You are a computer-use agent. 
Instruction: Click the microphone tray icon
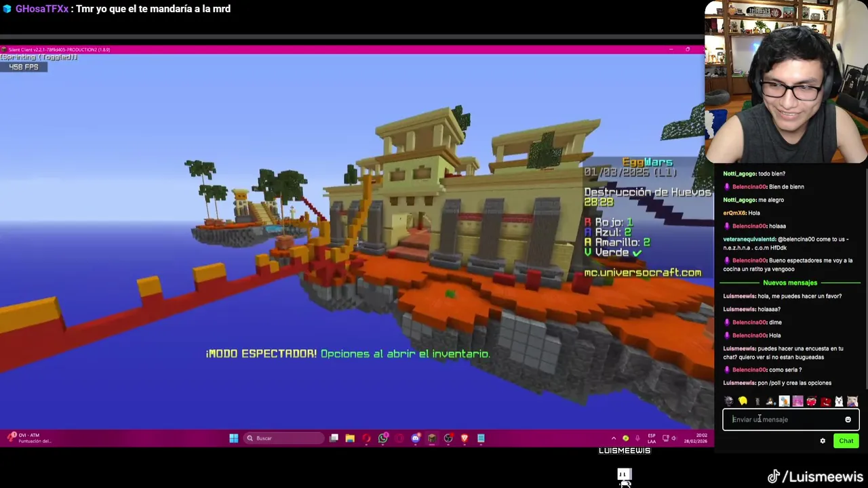(x=637, y=438)
